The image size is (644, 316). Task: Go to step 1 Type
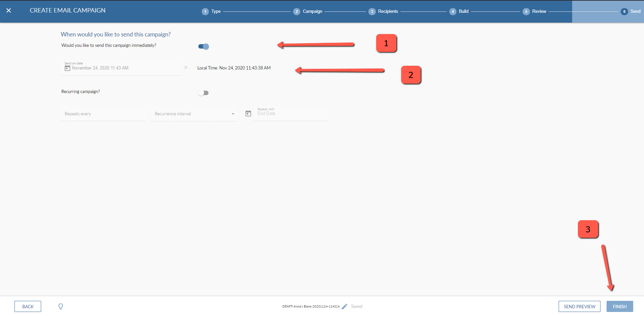(211, 11)
